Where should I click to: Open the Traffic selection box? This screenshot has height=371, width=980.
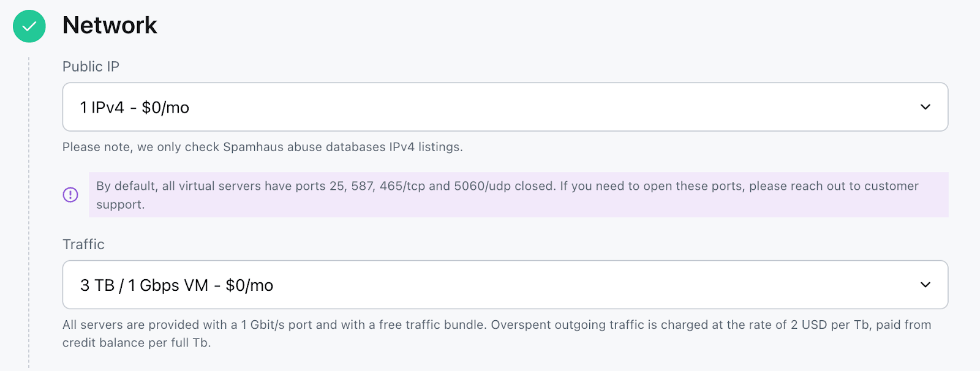click(x=505, y=285)
